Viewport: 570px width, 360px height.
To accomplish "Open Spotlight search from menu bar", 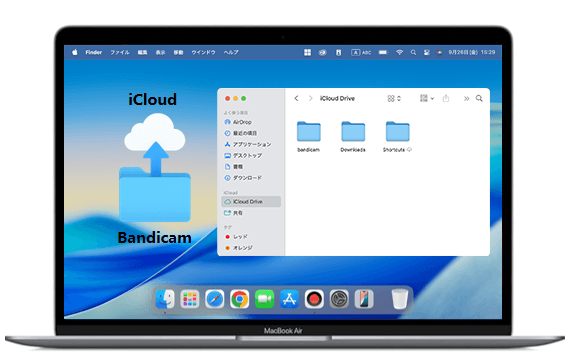I will [413, 52].
